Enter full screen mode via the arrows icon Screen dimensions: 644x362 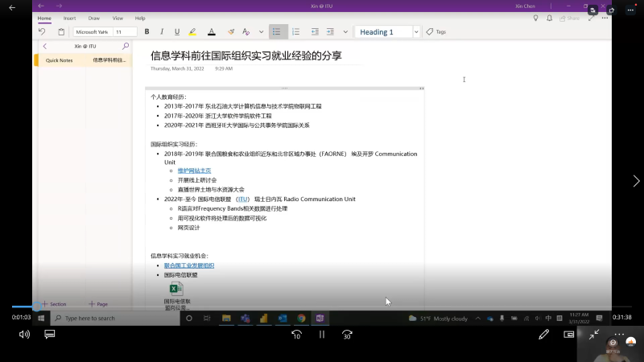(591, 18)
